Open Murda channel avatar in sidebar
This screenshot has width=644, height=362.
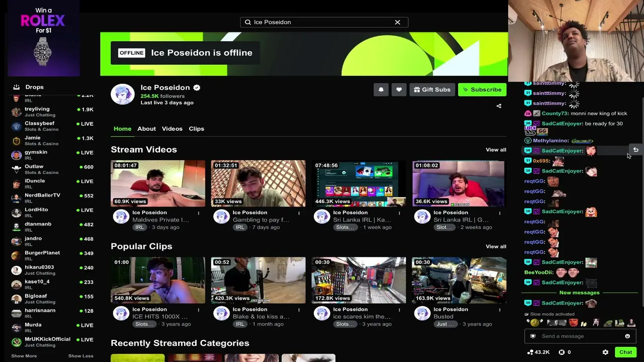click(17, 328)
